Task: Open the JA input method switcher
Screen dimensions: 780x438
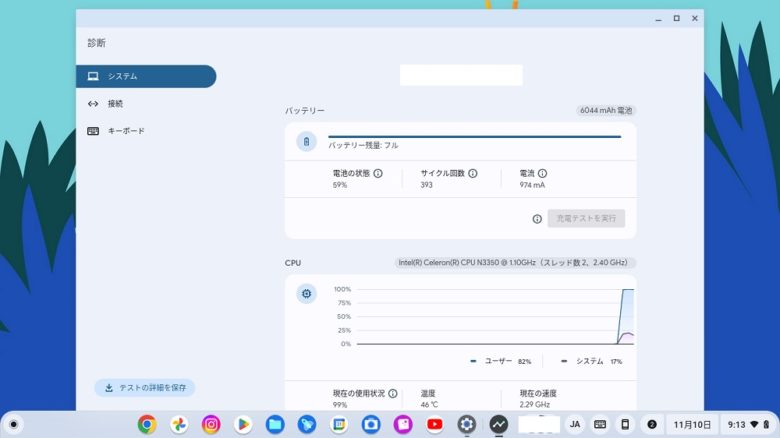Action: point(575,424)
